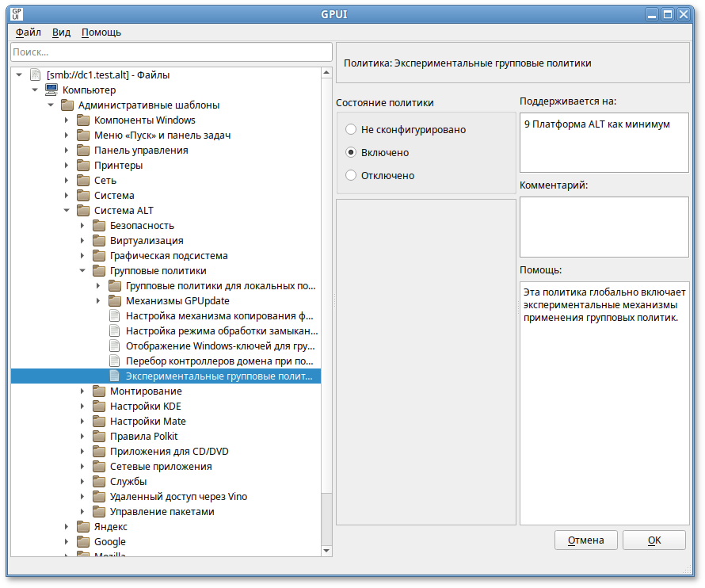Choose the Включено radio button

coord(351,152)
